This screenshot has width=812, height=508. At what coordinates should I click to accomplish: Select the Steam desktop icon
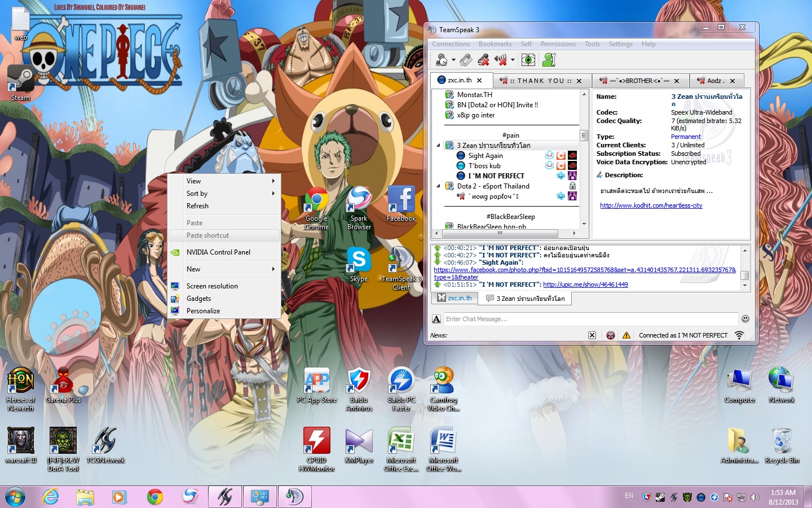click(x=20, y=84)
